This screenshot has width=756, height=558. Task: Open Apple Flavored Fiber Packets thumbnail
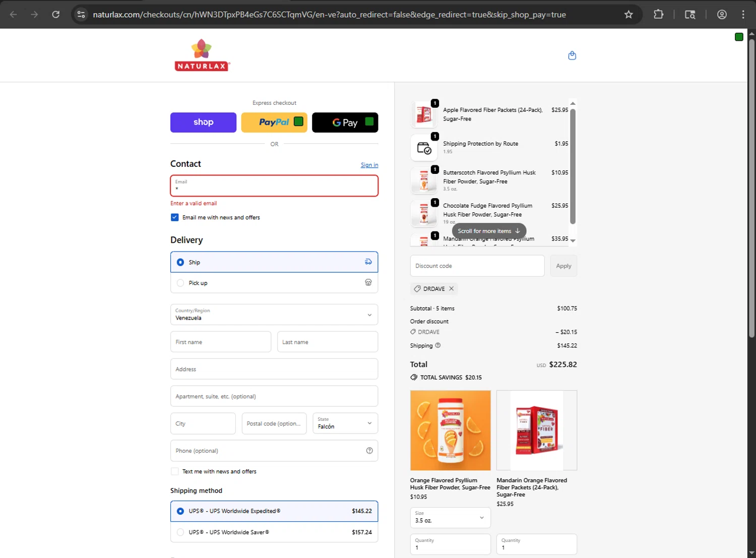[x=424, y=114]
